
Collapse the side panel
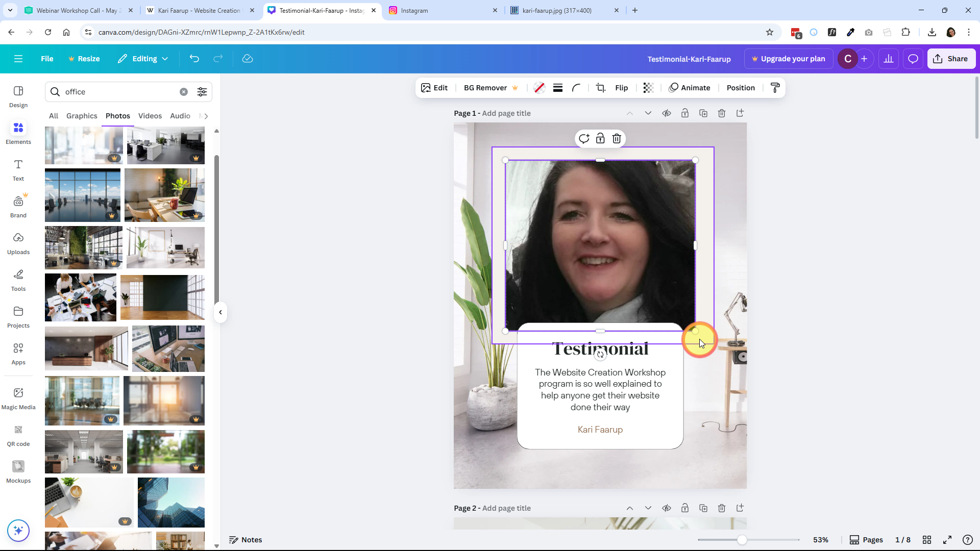pos(220,312)
